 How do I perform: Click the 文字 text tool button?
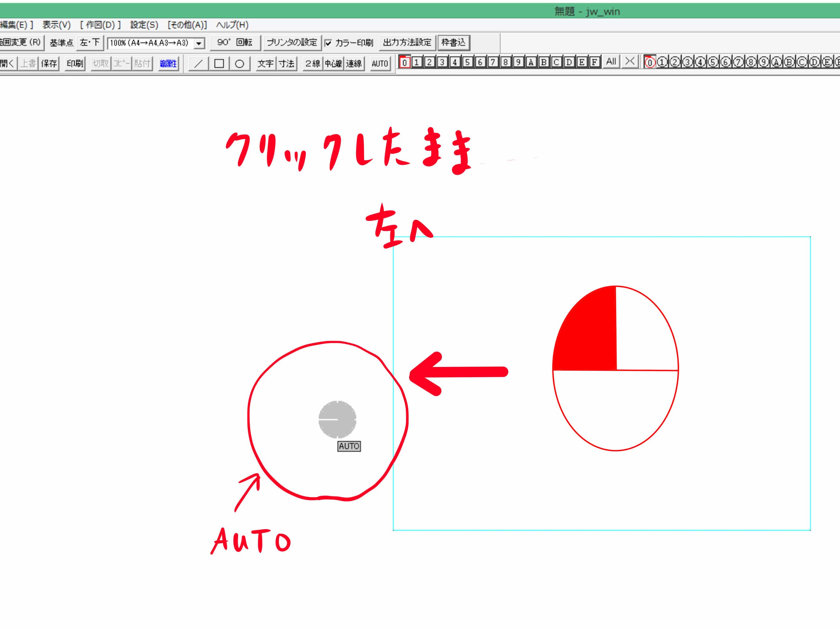pos(265,63)
